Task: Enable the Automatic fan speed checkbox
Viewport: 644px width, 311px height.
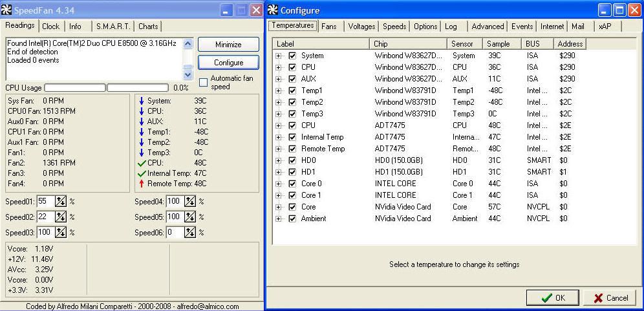Action: coord(203,83)
